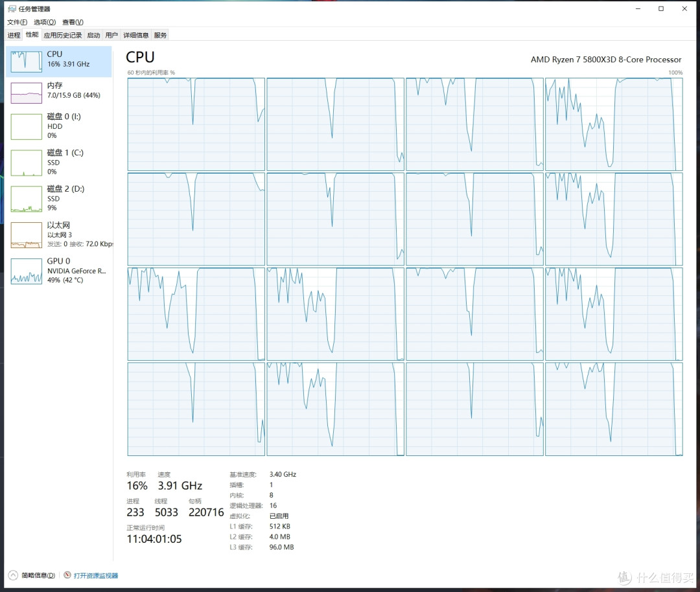Click the first logical processor graph
The width and height of the screenshot is (700, 592).
(196, 124)
